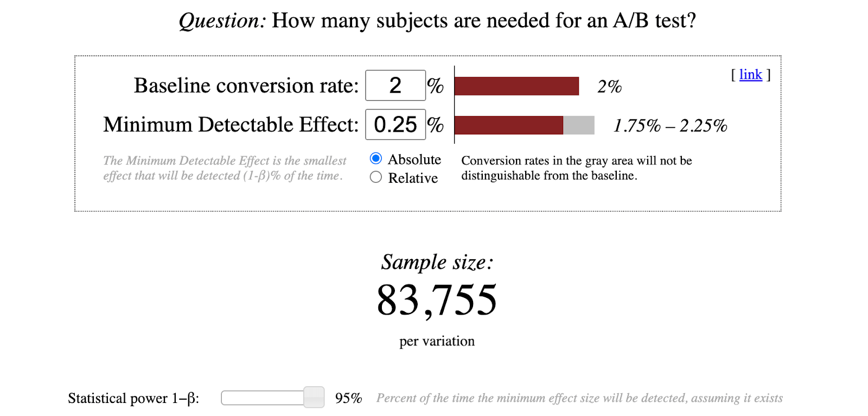Click the gray-area conversion rates explanation text
This screenshot has height=416, width=868.
576,168
